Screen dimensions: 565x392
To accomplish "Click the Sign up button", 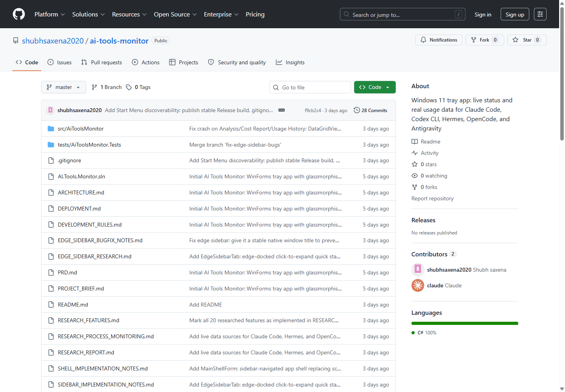I will point(515,15).
